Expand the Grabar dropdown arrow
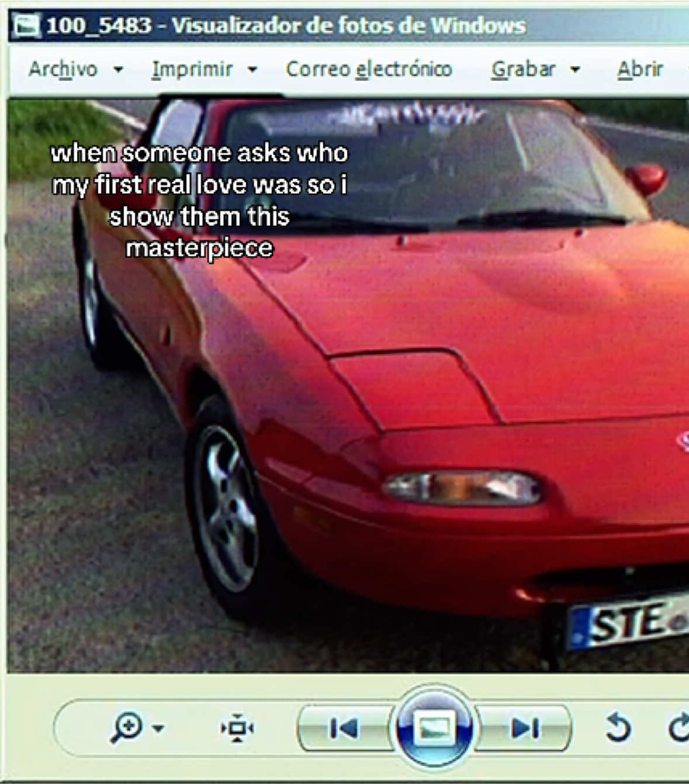Image resolution: width=689 pixels, height=784 pixels. pyautogui.click(x=575, y=70)
